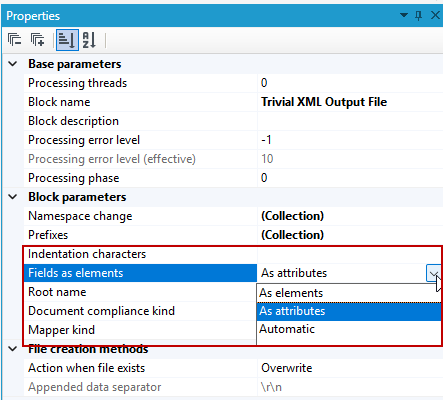Click the Base parameters category header

point(75,64)
